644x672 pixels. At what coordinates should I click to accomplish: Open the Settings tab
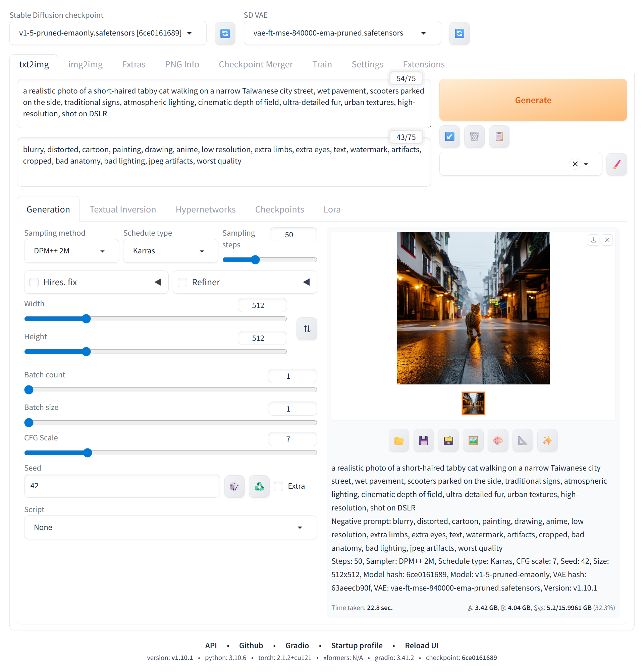pyautogui.click(x=368, y=64)
